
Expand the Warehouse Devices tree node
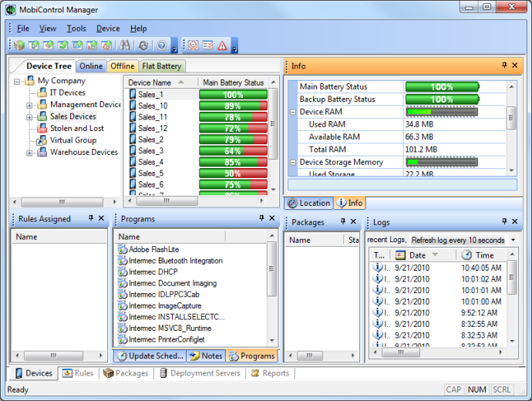(29, 153)
